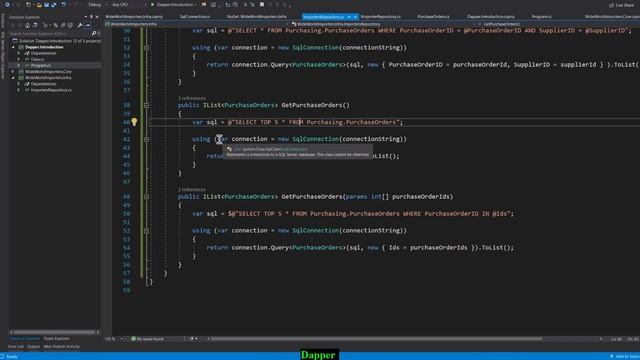Collapse the method fold on line 48

(147, 197)
